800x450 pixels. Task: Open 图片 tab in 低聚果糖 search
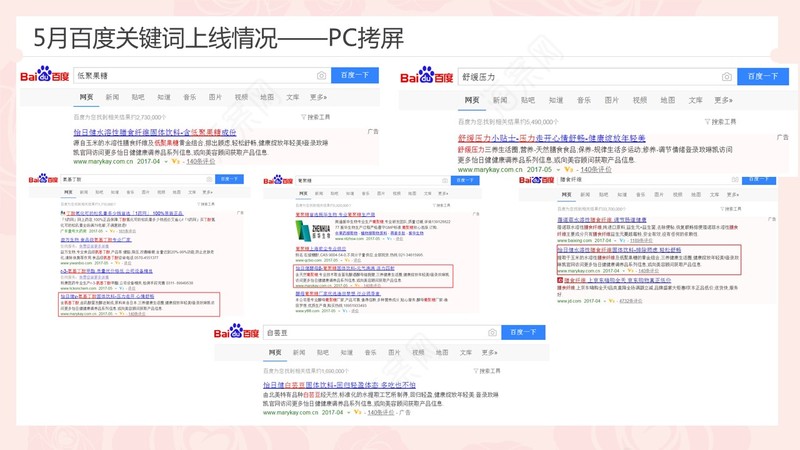pos(215,97)
